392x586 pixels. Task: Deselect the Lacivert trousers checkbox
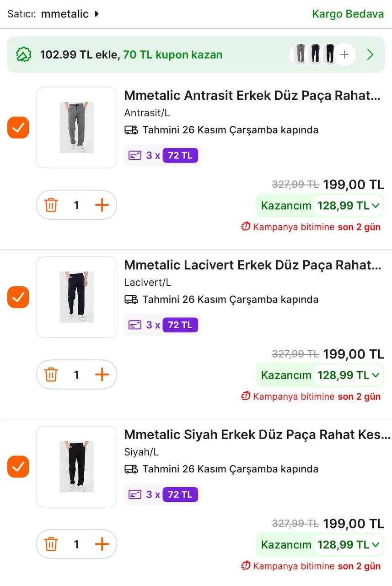pyautogui.click(x=18, y=297)
